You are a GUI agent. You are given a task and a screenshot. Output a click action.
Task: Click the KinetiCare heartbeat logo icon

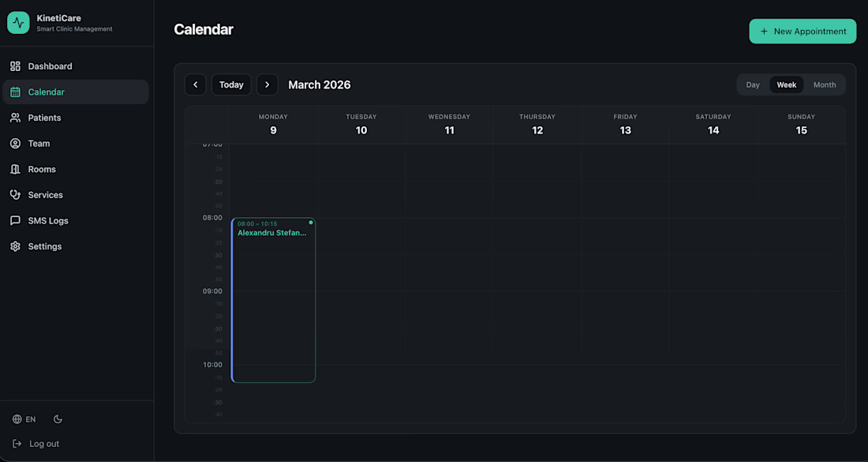pyautogui.click(x=18, y=23)
